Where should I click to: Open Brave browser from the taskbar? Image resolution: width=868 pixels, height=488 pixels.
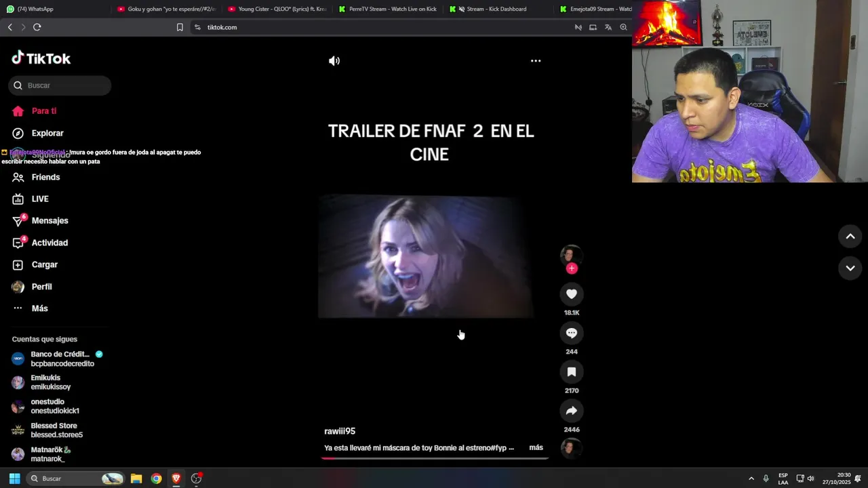tap(176, 479)
